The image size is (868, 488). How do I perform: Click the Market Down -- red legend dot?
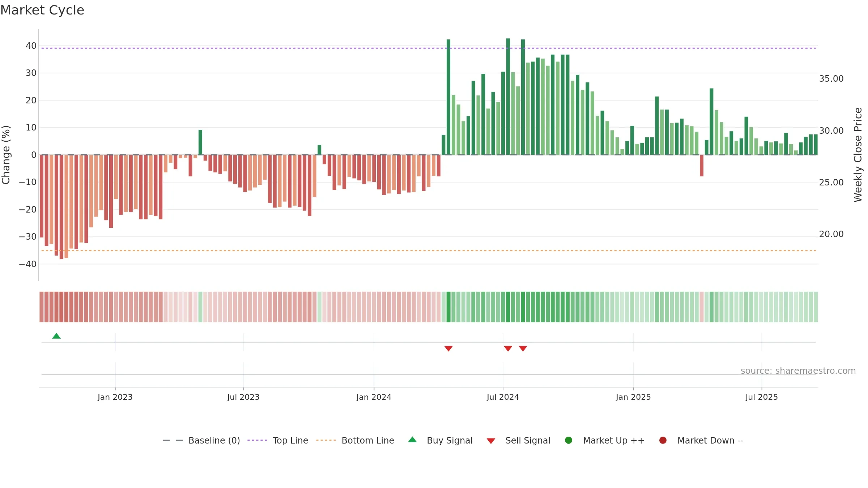click(663, 440)
